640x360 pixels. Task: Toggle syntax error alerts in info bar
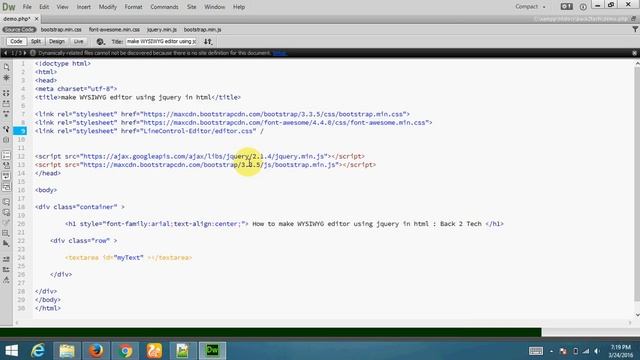(x=6, y=187)
